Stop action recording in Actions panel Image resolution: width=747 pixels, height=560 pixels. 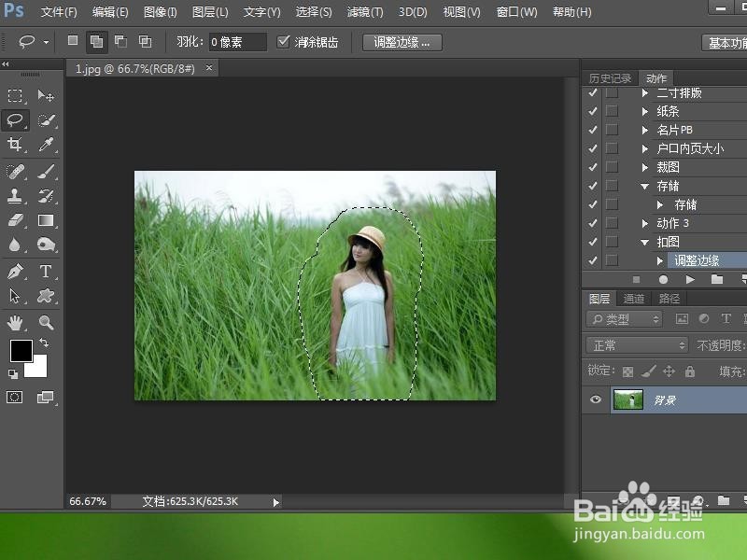[x=636, y=279]
